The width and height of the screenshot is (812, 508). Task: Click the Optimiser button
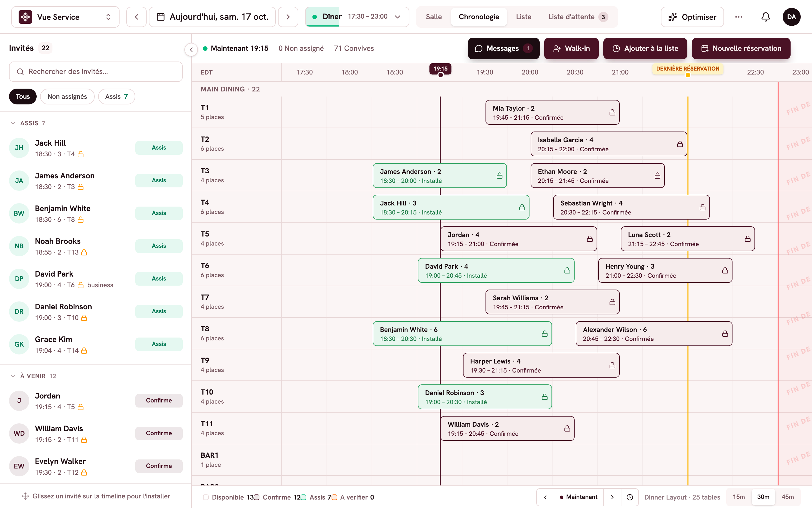point(692,17)
